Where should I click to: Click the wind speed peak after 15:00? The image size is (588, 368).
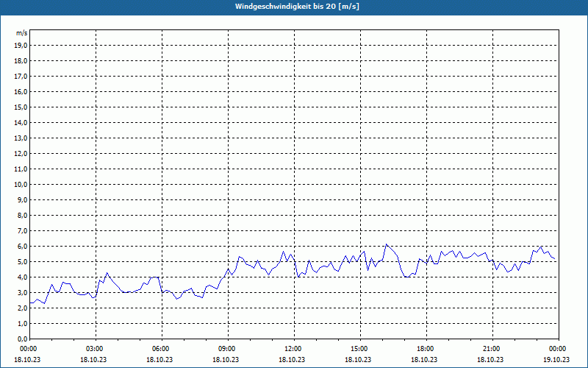click(x=387, y=244)
